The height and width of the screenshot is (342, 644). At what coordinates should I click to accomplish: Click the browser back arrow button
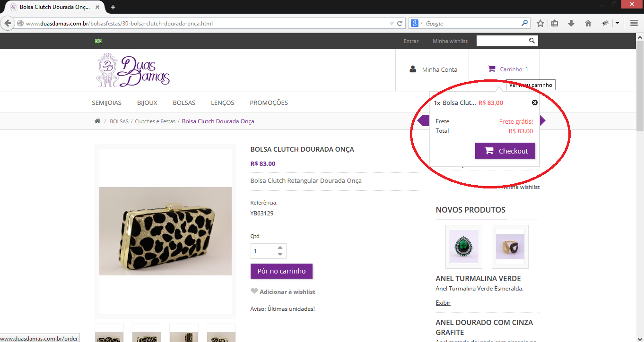point(7,23)
